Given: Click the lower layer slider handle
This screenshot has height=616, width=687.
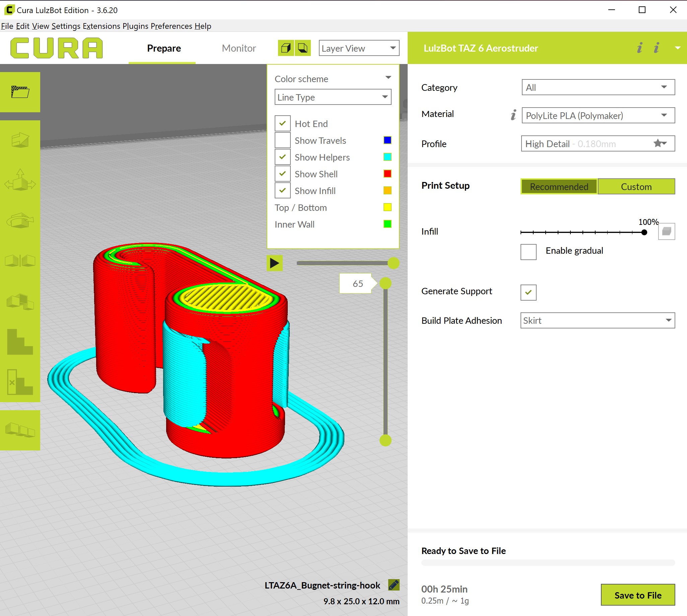Looking at the screenshot, I should pos(385,440).
